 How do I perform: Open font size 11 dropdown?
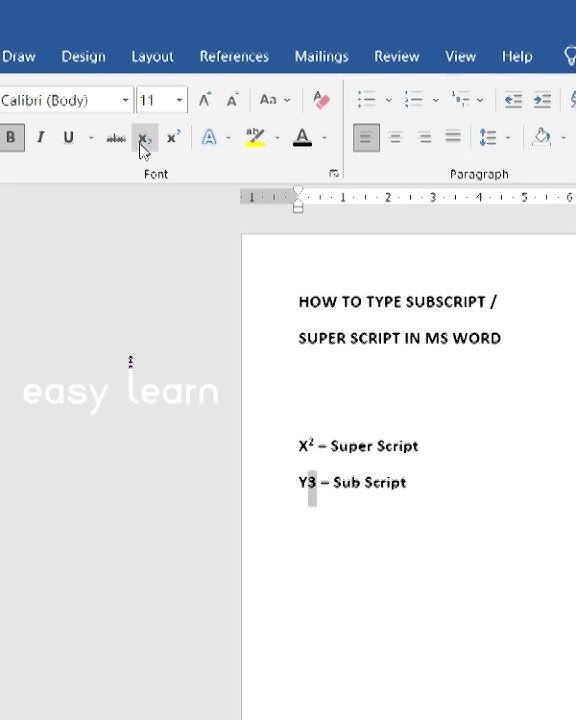coord(180,100)
